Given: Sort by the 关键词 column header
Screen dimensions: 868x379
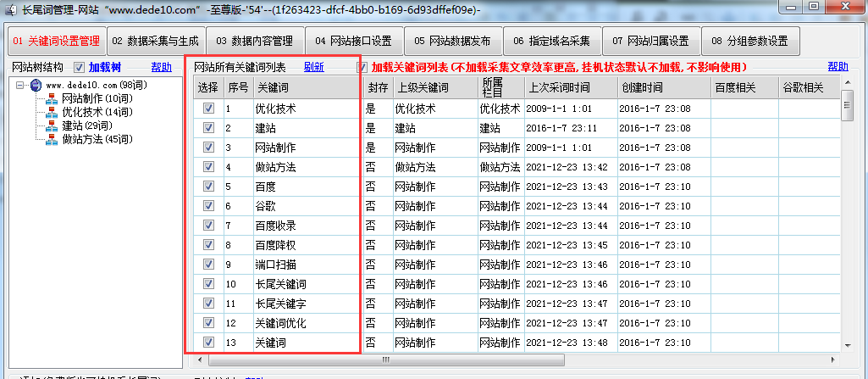Looking at the screenshot, I should click(x=307, y=87).
